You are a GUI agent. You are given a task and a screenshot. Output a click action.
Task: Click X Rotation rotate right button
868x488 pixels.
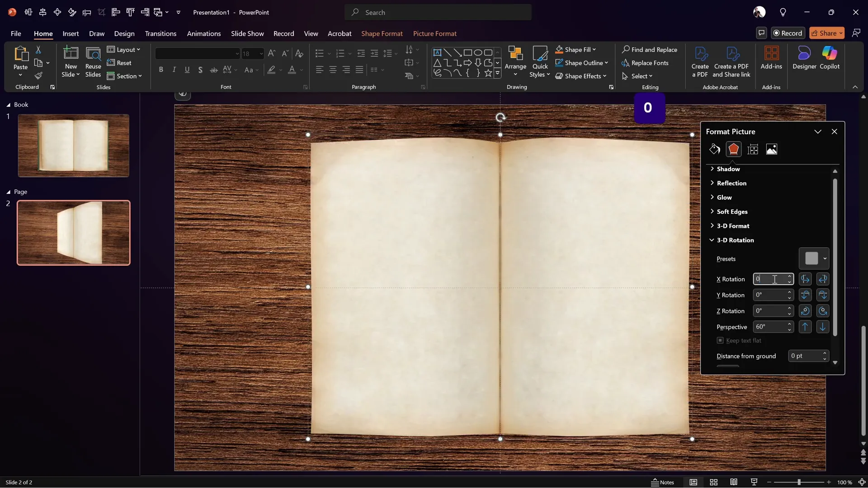823,279
